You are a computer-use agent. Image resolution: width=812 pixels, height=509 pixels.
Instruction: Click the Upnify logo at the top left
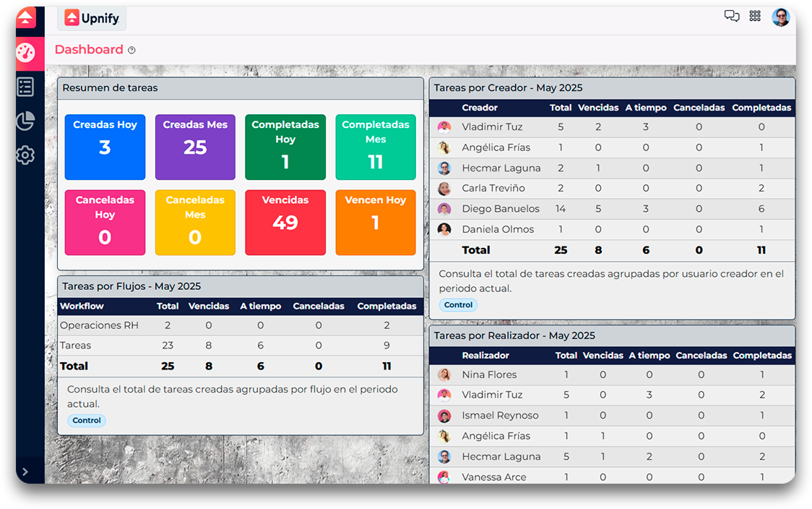(x=92, y=18)
